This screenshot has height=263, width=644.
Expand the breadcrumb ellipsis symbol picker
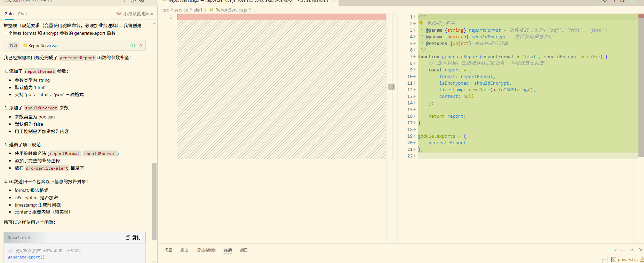coord(254,10)
